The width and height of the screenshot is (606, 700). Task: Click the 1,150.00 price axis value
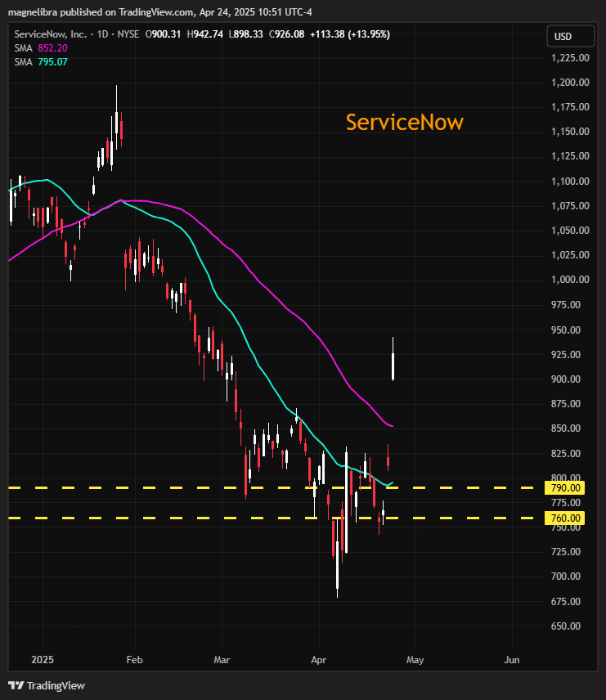(x=570, y=131)
